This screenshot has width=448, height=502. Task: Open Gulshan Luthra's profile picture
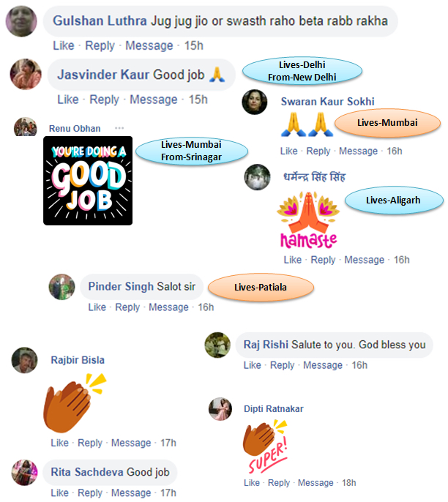pos(21,21)
